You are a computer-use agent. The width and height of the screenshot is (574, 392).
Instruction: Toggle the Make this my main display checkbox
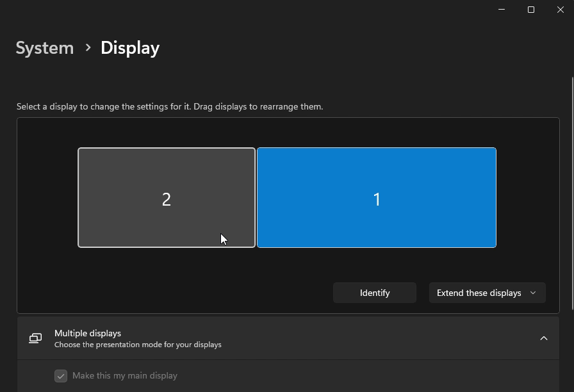[x=61, y=376]
